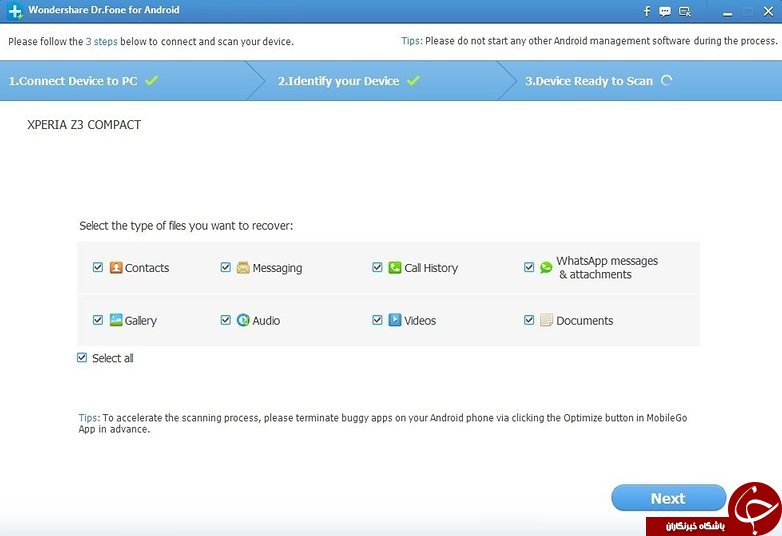This screenshot has width=782, height=536.
Task: Click 'Select the type of files you want to recover' text
Action: point(186,226)
